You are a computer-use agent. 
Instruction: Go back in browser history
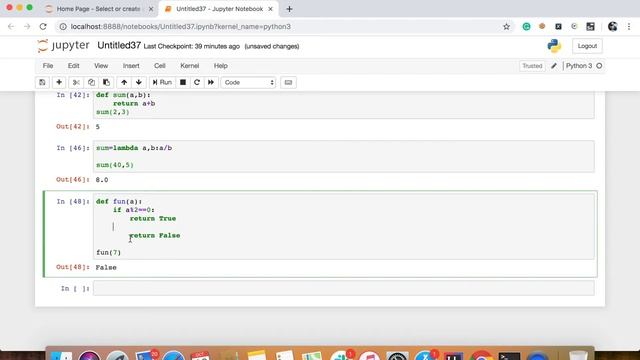tap(11, 27)
